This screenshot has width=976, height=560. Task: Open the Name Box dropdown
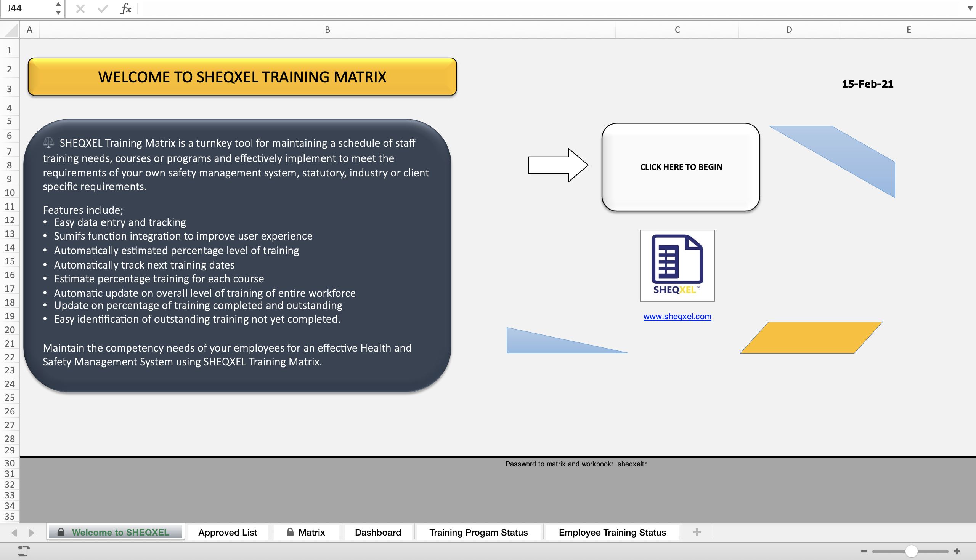click(58, 8)
